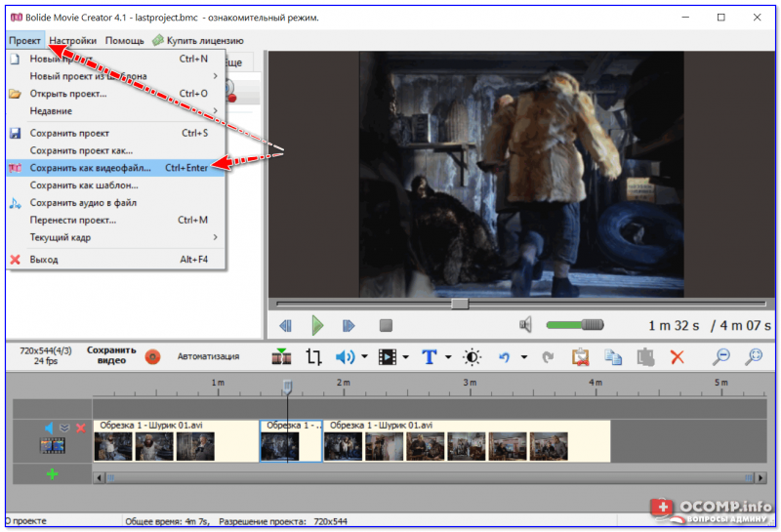
Task: Click the red X delete icon in toolbar
Action: [x=678, y=356]
